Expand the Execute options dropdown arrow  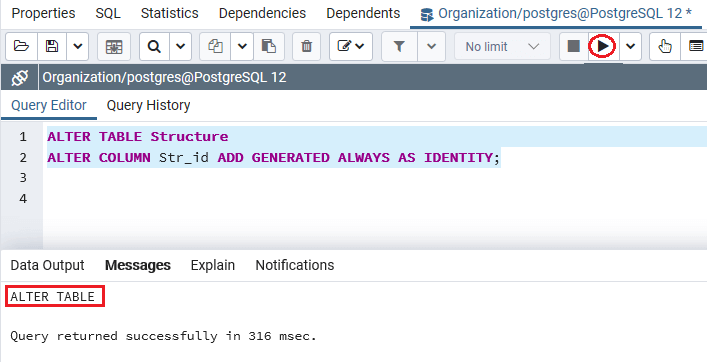coord(631,46)
